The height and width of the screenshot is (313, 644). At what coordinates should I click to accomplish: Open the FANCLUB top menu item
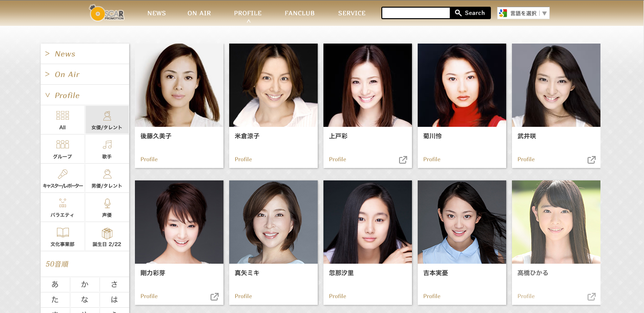coord(300,13)
